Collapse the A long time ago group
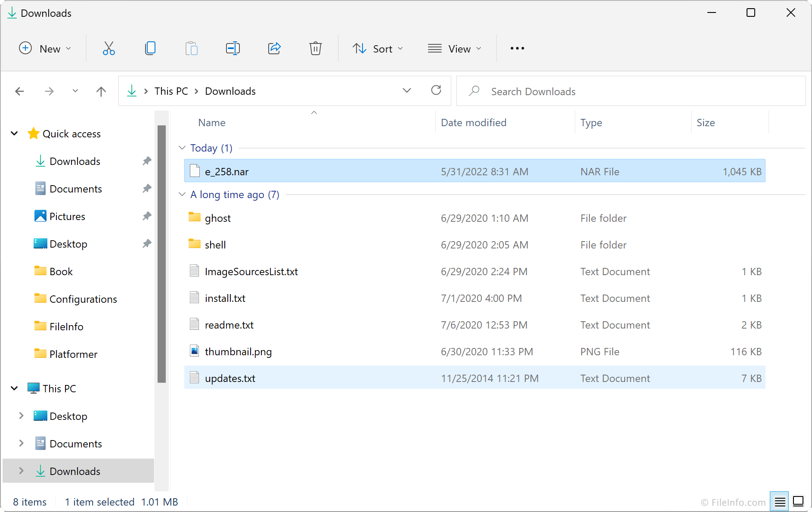Viewport: 812px width, 512px height. [182, 194]
